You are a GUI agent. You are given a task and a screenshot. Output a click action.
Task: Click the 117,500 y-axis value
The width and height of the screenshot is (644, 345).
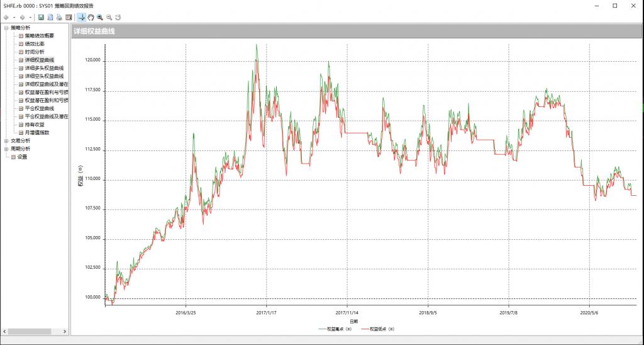[x=94, y=90]
